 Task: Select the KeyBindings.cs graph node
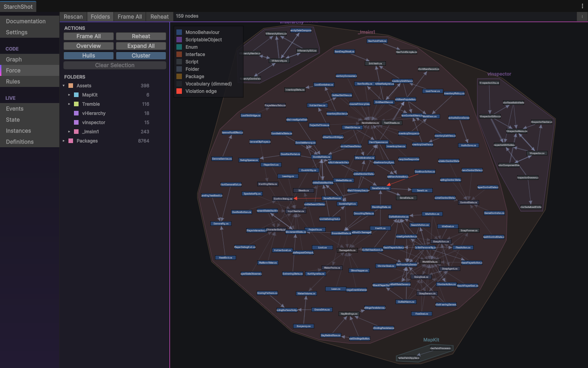point(349,314)
